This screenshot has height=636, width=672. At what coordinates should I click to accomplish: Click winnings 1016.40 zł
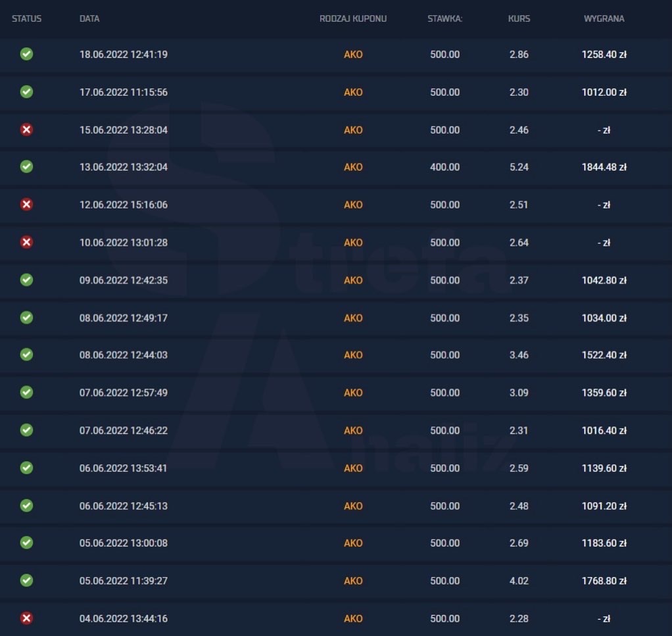(604, 431)
